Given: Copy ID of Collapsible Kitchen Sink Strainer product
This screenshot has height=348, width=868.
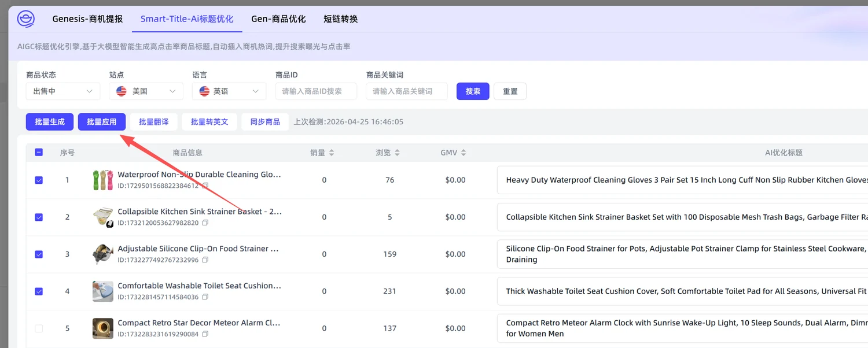Looking at the screenshot, I should pyautogui.click(x=205, y=223).
